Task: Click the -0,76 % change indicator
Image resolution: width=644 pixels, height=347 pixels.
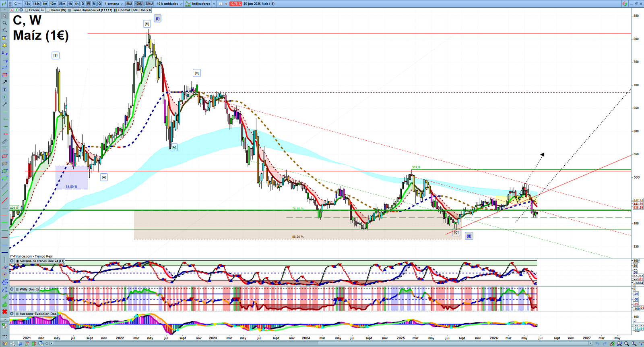Action: pos(235,4)
